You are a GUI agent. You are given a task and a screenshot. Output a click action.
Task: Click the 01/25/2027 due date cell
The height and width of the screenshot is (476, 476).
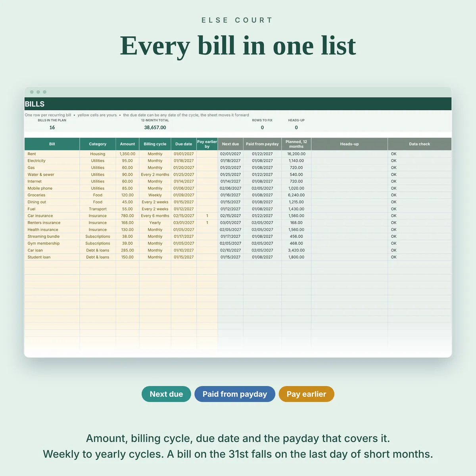click(x=184, y=175)
